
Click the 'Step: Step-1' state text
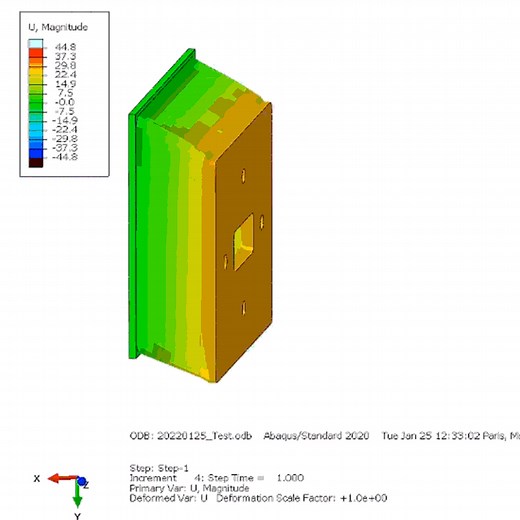tap(159, 468)
